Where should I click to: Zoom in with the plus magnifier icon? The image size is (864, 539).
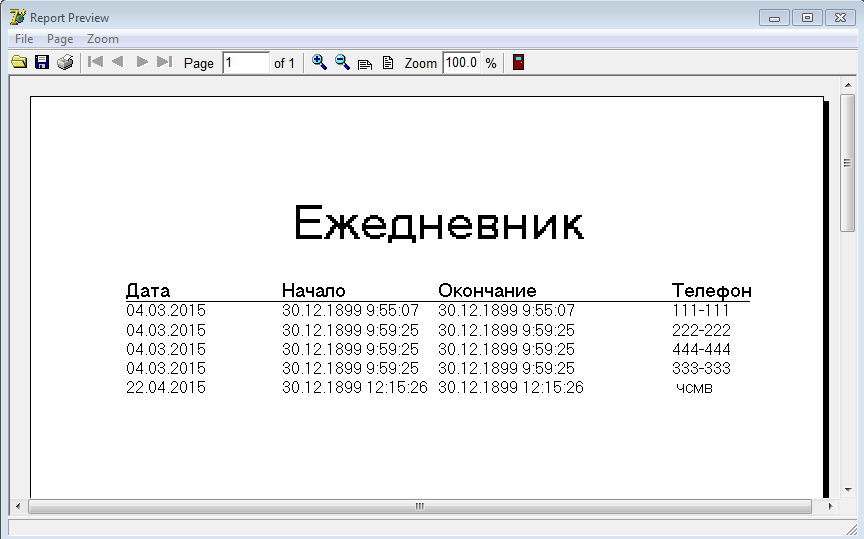(319, 62)
